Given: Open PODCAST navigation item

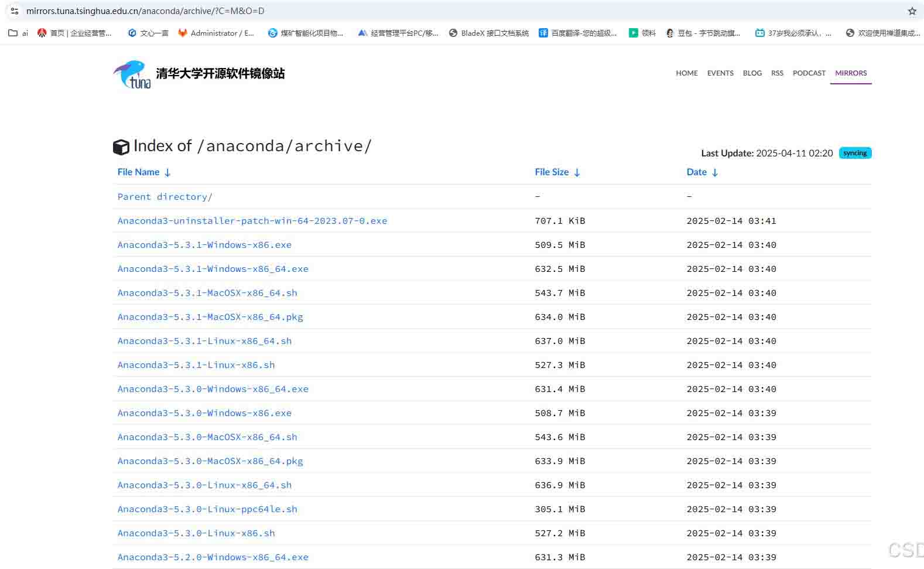Looking at the screenshot, I should pyautogui.click(x=809, y=73).
